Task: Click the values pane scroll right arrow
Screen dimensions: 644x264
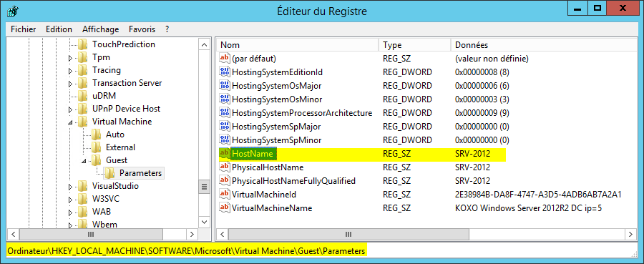Action: (631, 235)
